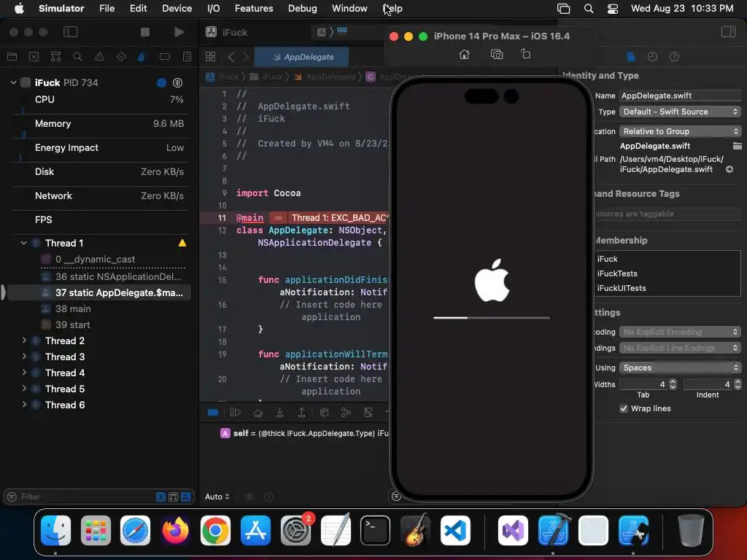
Task: Enable the Wrap lines checkbox
Action: [x=623, y=408]
